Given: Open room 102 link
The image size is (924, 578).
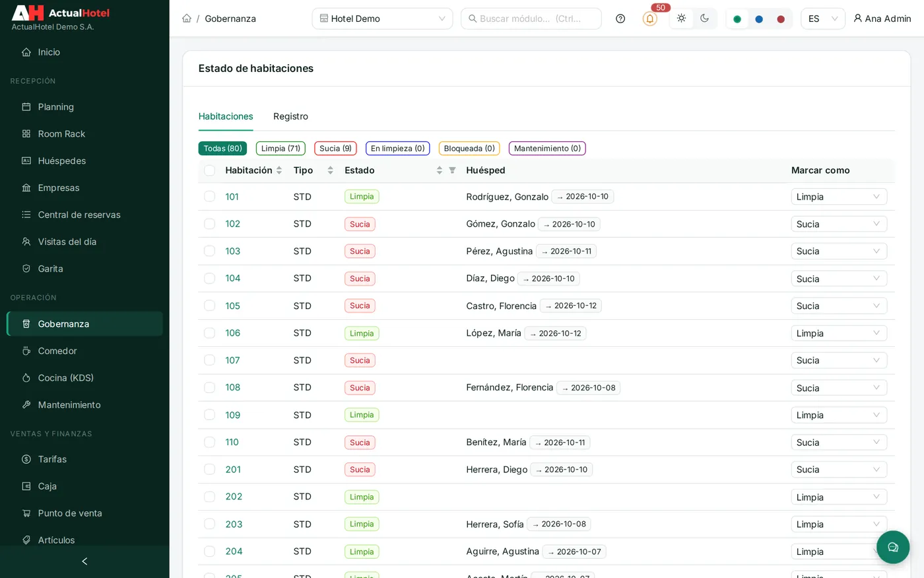Looking at the screenshot, I should point(232,224).
